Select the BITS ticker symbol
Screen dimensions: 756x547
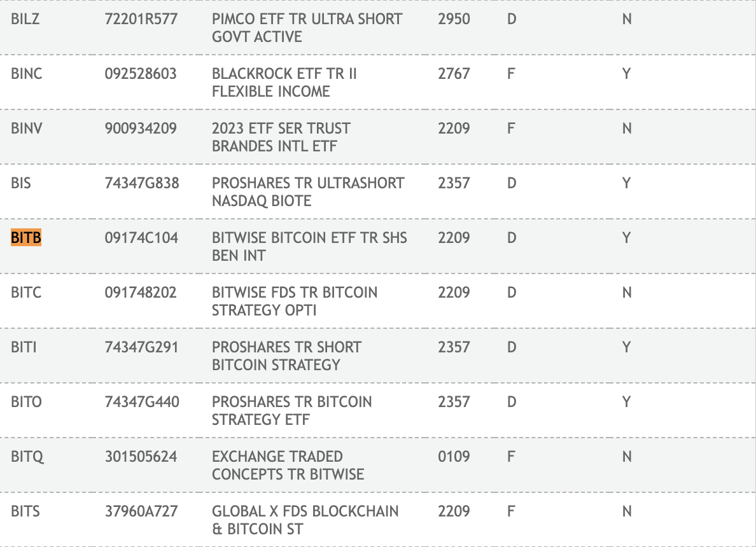click(25, 511)
